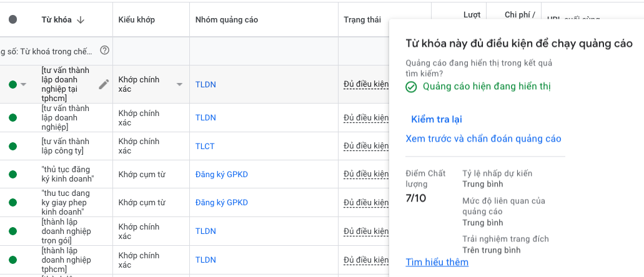Open the "TLCT" ad group link
Viewport: 644px width, 277px height.
(204, 146)
